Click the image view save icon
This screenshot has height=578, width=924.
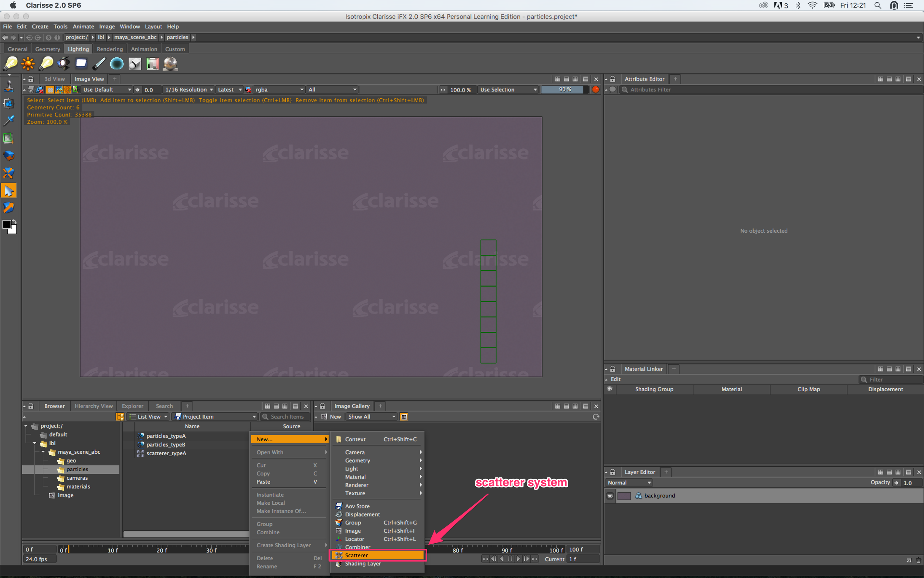click(31, 89)
